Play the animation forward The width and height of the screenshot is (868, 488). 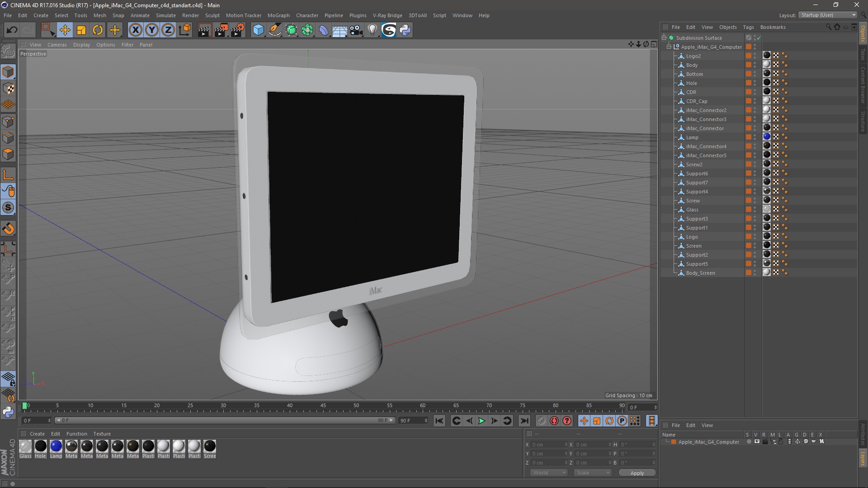point(481,421)
